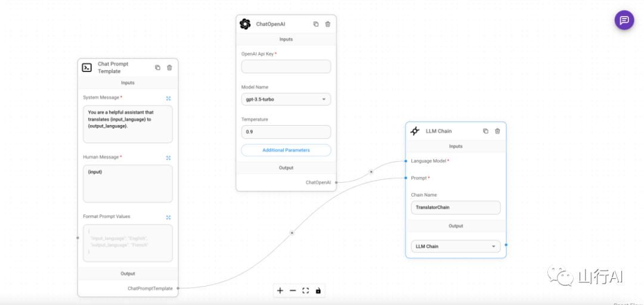
Task: Expand the Format Prompt Values editor
Action: click(x=168, y=217)
